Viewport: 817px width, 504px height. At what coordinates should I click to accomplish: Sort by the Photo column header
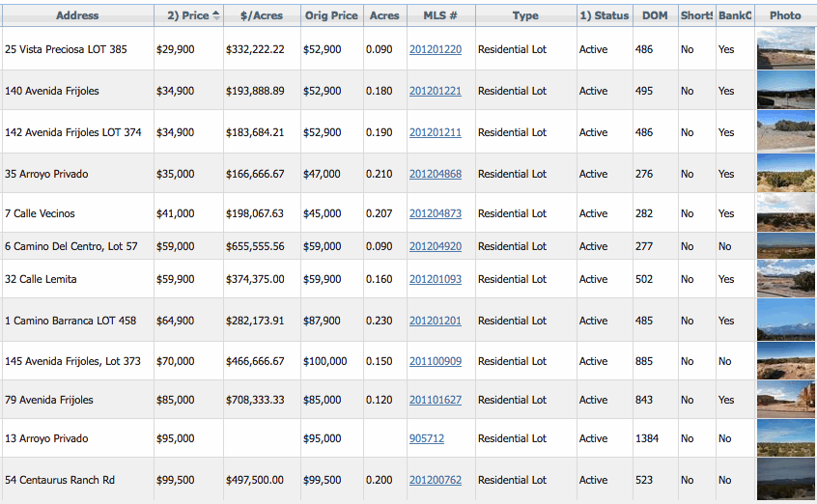click(785, 15)
